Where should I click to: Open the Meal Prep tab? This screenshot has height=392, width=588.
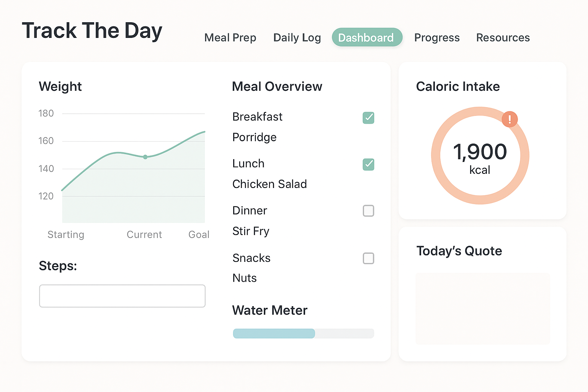coord(230,38)
